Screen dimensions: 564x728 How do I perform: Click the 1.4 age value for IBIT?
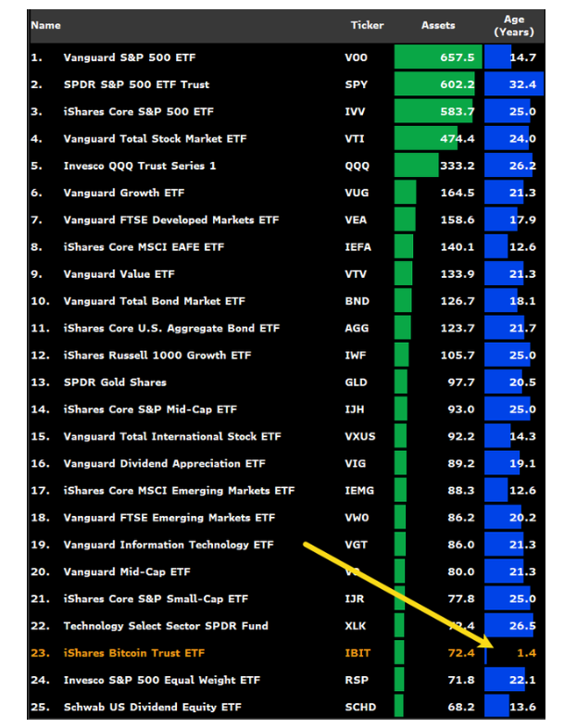click(x=524, y=653)
